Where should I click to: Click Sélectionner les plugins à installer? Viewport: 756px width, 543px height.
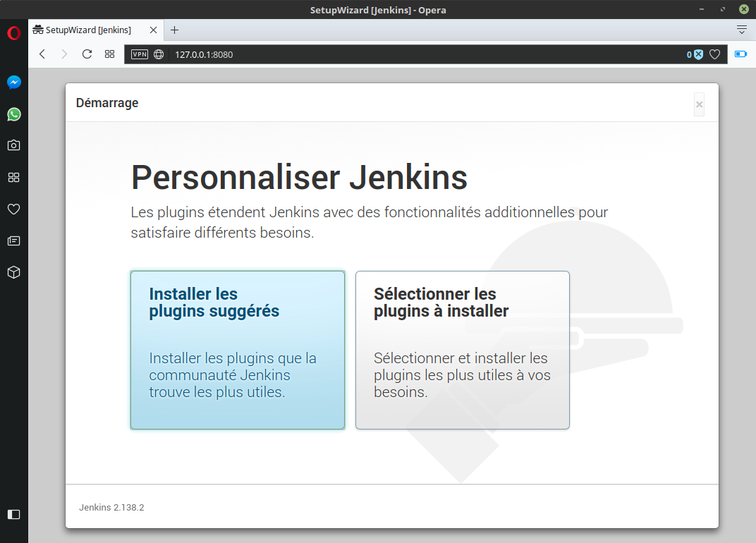(x=462, y=350)
